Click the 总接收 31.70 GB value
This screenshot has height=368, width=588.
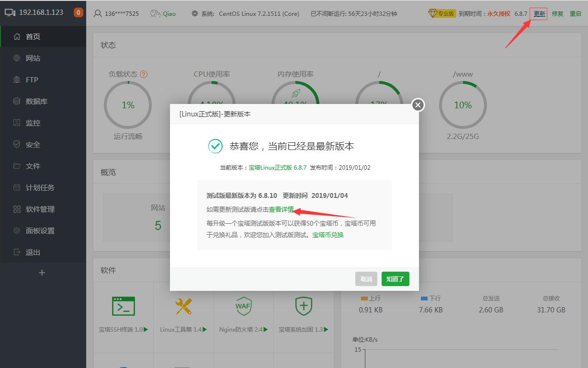pos(551,310)
